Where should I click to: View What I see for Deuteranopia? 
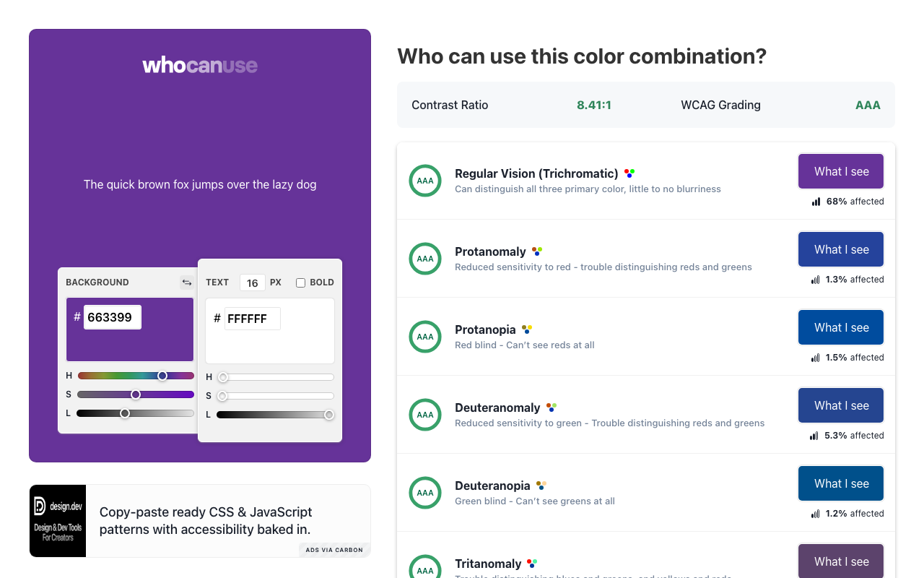pyautogui.click(x=841, y=483)
